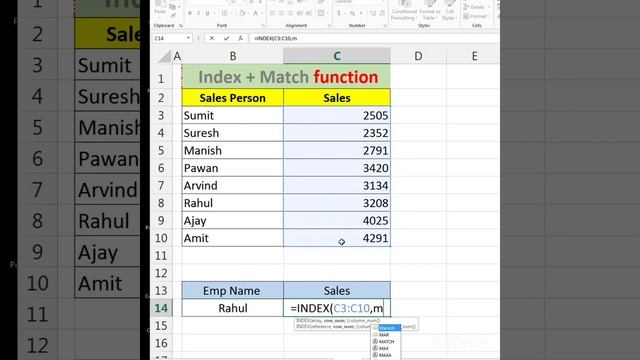Viewport: 640px width, 360px height.
Task: Apply Italic formatting from the ribbon
Action: pyautogui.click(x=198, y=13)
